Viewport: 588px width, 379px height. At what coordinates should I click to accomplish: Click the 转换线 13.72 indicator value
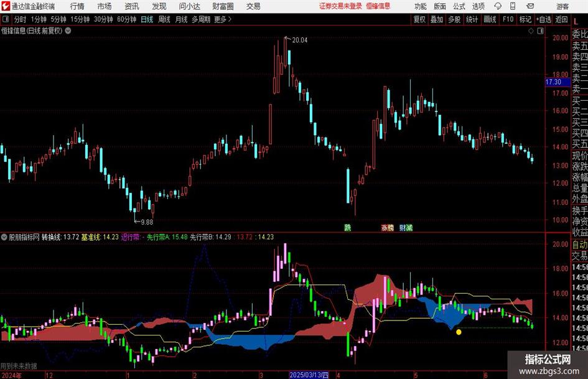click(60, 237)
